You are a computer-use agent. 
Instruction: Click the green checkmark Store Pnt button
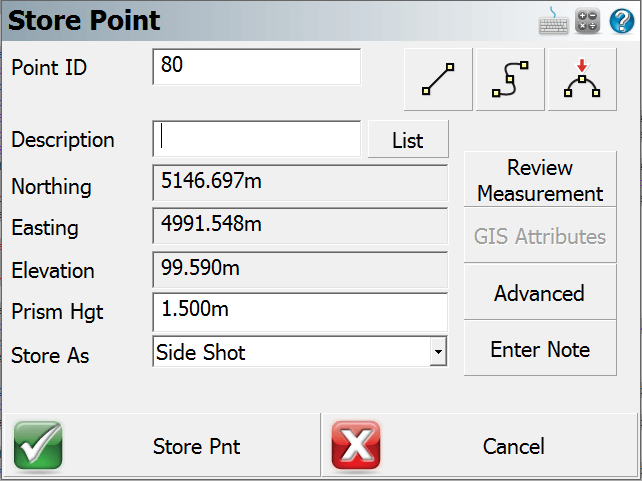162,445
